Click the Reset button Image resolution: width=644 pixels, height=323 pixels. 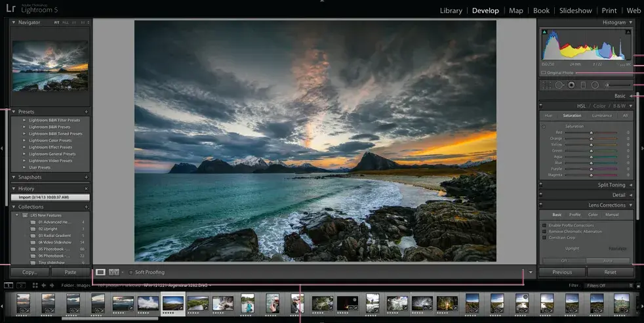[x=610, y=272]
